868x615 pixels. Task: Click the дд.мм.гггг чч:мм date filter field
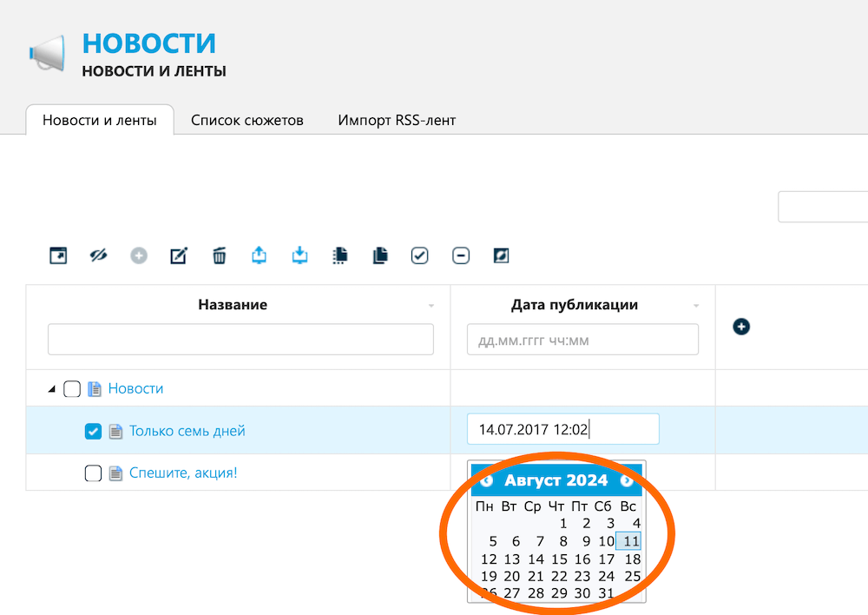(x=582, y=339)
